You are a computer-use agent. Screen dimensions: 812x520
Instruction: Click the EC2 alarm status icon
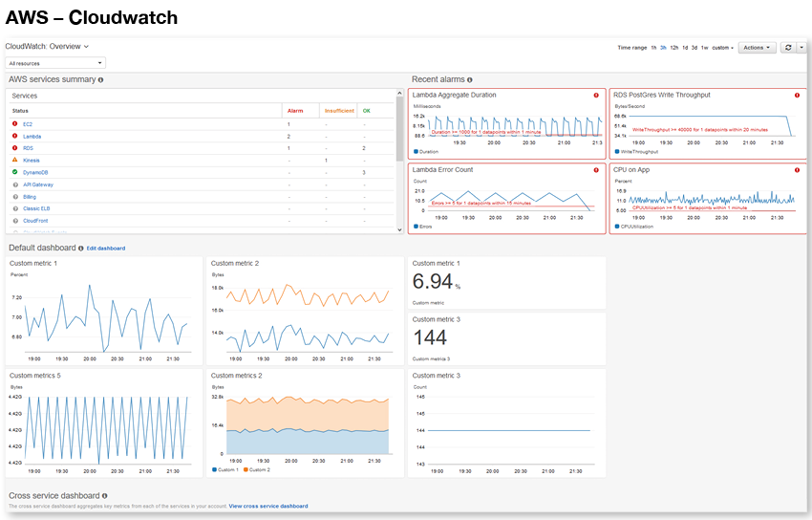[15, 123]
